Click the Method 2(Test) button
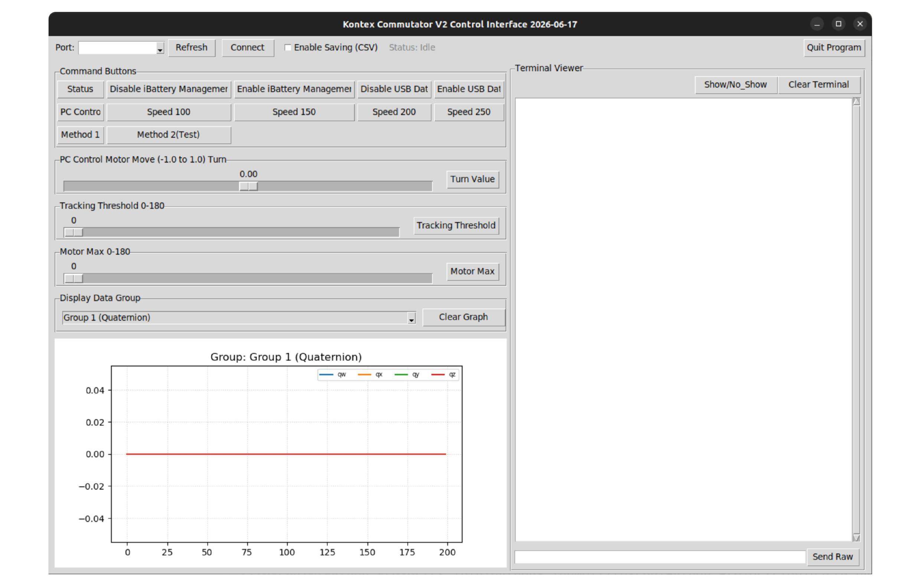Screen dimensions: 921x588 pos(169,135)
